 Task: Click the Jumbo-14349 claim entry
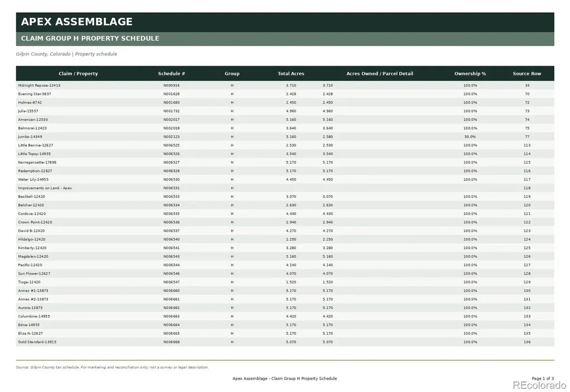[30, 137]
